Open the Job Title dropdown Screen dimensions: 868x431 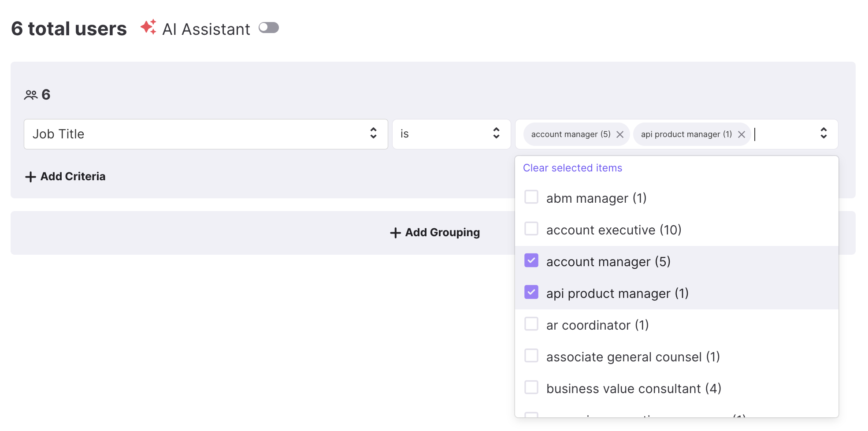[x=206, y=134]
